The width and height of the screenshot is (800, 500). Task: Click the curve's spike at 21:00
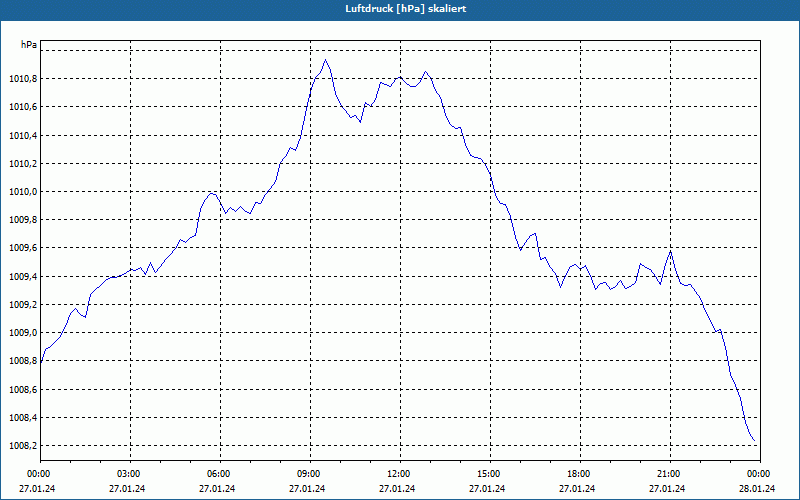click(670, 251)
